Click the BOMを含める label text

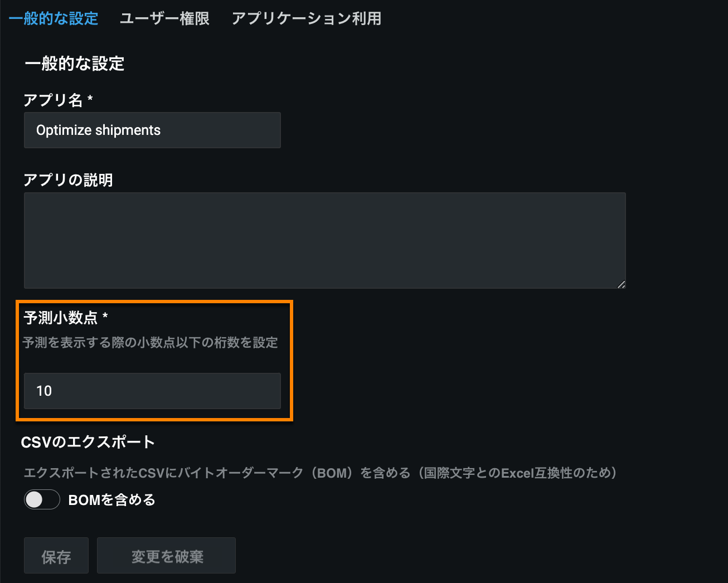(111, 500)
